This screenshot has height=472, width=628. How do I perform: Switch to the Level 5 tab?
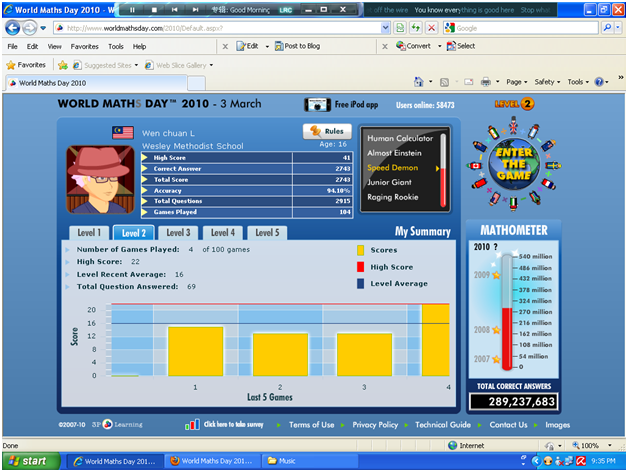point(267,233)
